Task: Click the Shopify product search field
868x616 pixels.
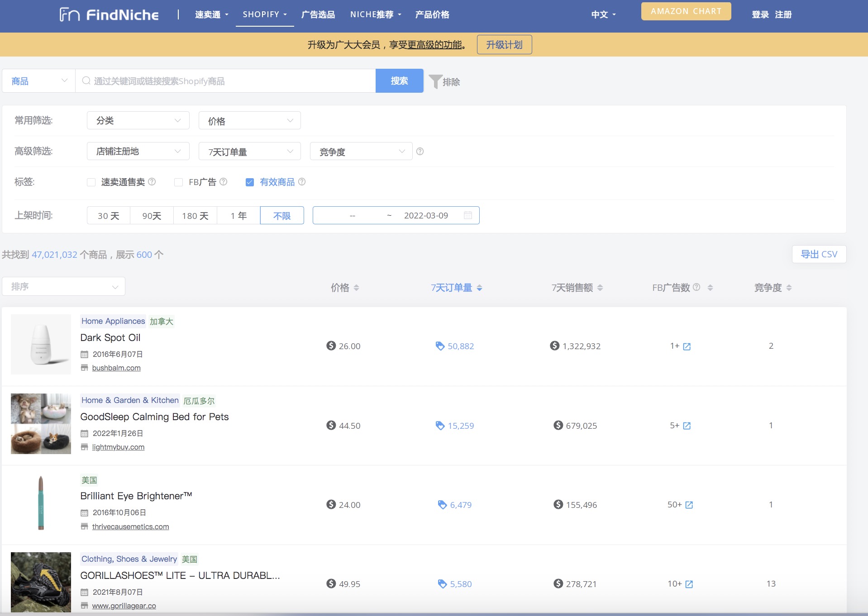Action: (x=226, y=81)
